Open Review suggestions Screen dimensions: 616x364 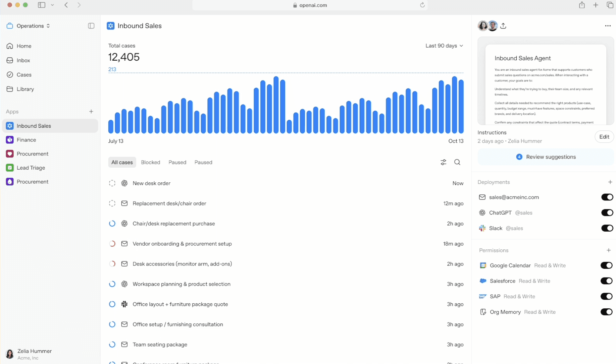[x=546, y=157]
